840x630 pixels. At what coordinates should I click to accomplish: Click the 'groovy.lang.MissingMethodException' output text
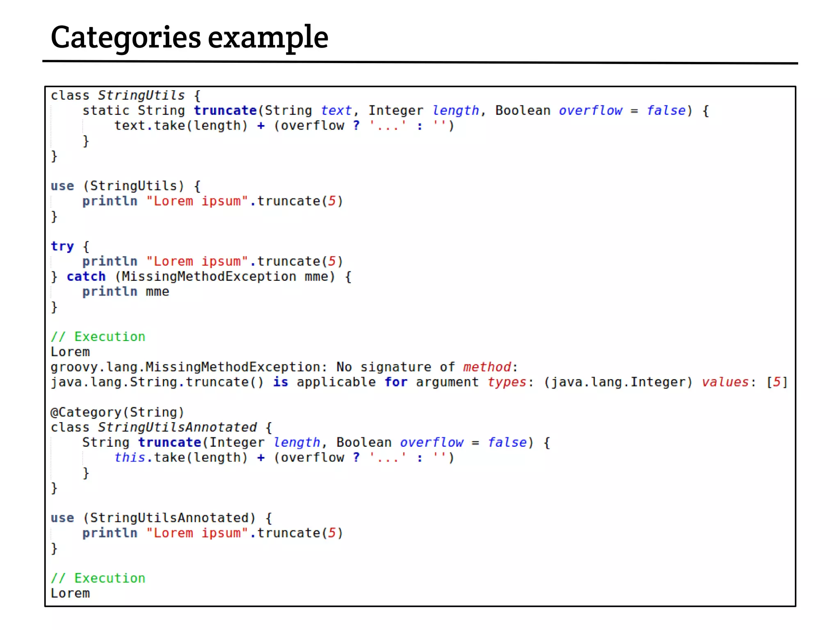pyautogui.click(x=188, y=367)
